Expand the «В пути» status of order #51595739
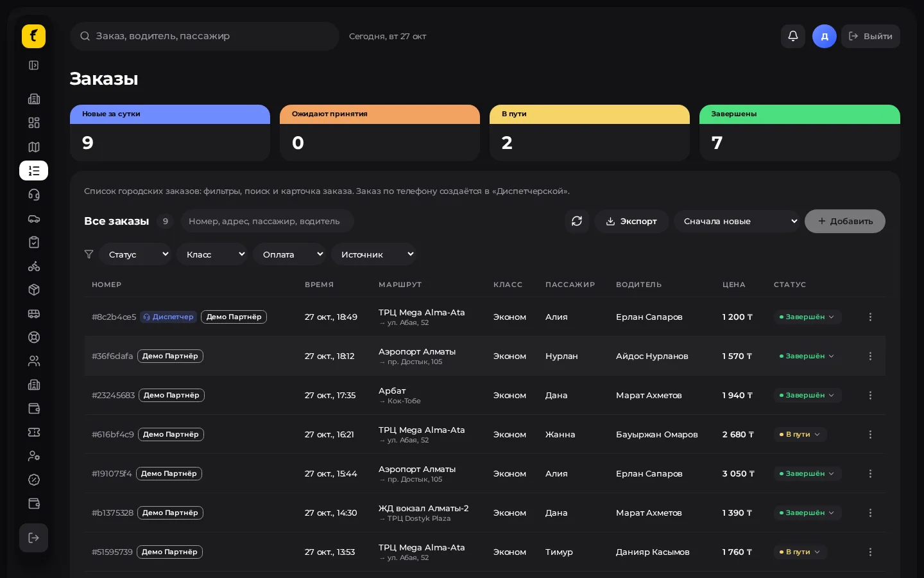Image resolution: width=924 pixels, height=578 pixels. tap(800, 552)
